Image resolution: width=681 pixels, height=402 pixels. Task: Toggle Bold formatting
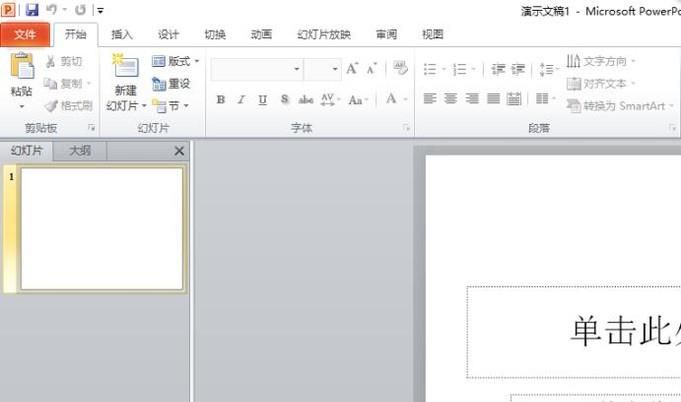point(221,99)
